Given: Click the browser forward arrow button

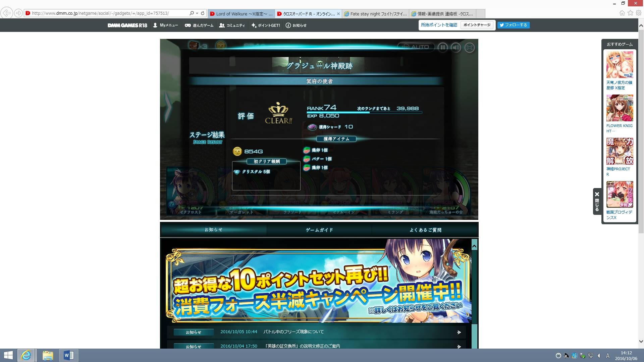Looking at the screenshot, I should click(18, 13).
